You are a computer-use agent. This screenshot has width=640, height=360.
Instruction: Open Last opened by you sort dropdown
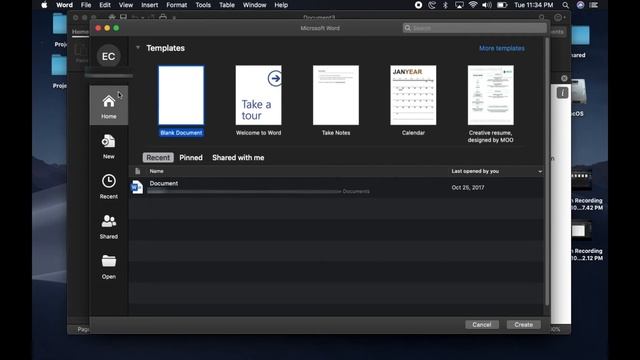click(x=540, y=171)
